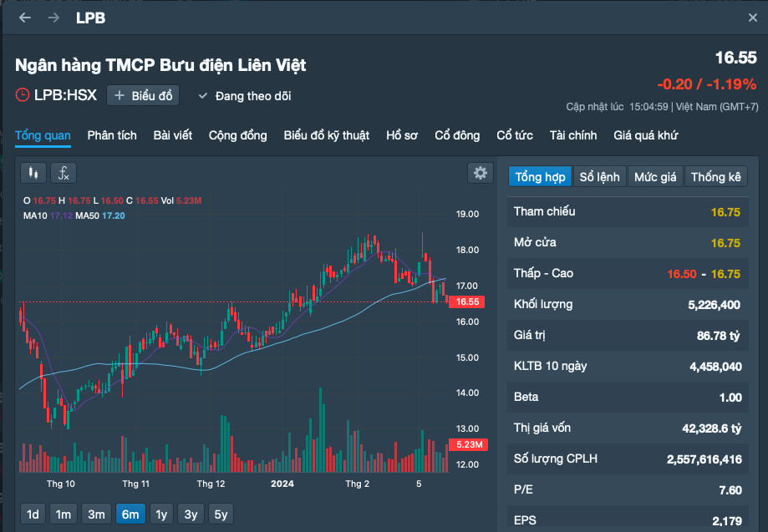768x532 pixels.
Task: Close the LPB stock panel
Action: tap(753, 18)
